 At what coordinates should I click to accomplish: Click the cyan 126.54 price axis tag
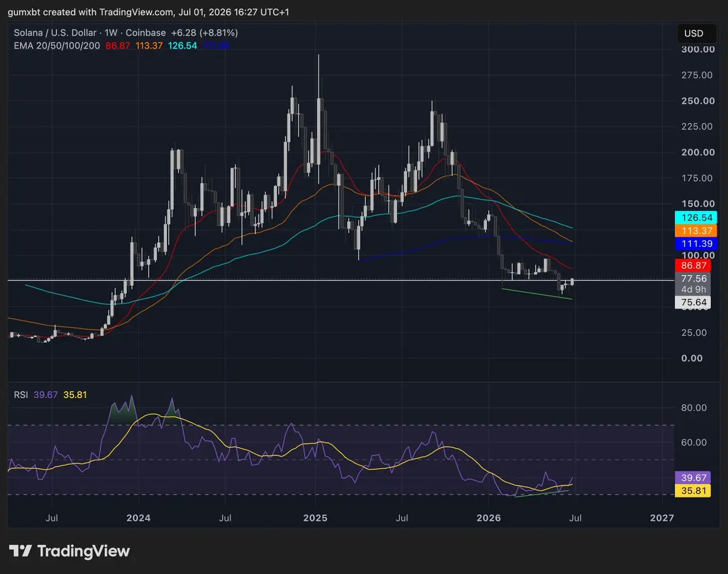[x=695, y=217]
